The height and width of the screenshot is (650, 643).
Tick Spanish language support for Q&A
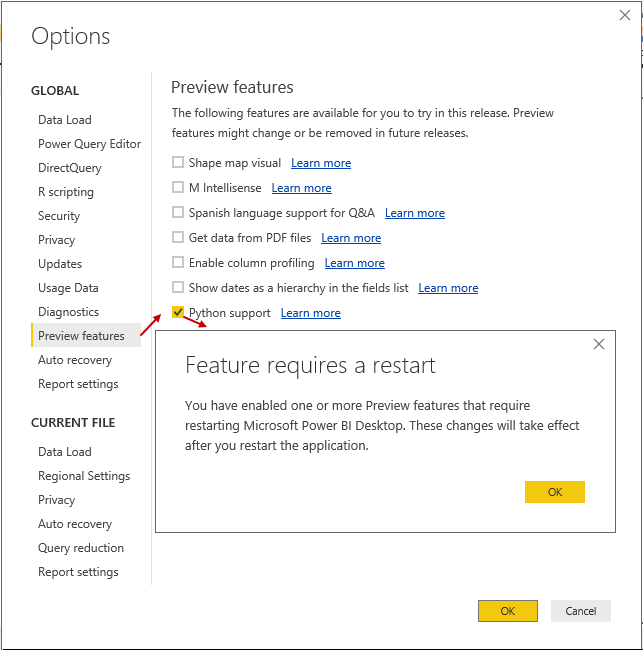coord(178,213)
